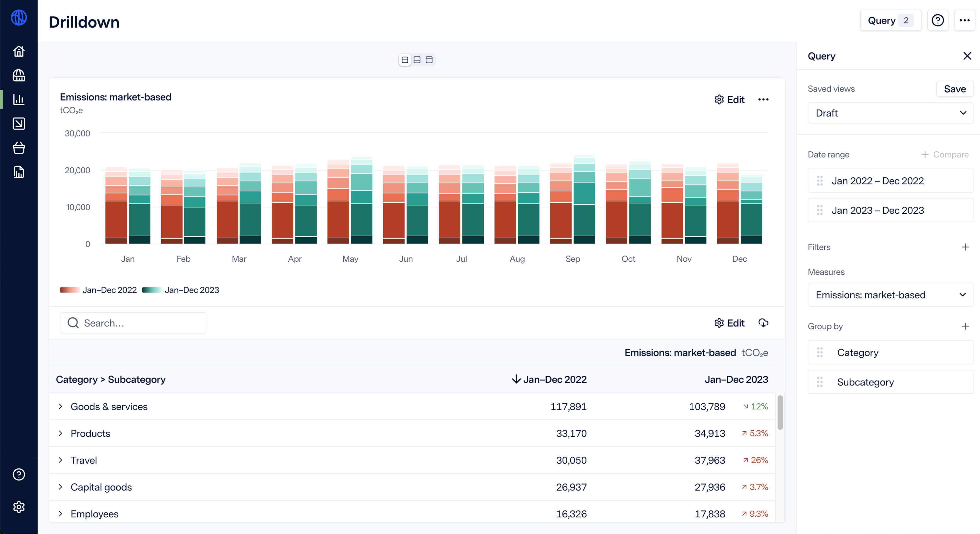Open chart three-dot options menu

click(x=763, y=100)
